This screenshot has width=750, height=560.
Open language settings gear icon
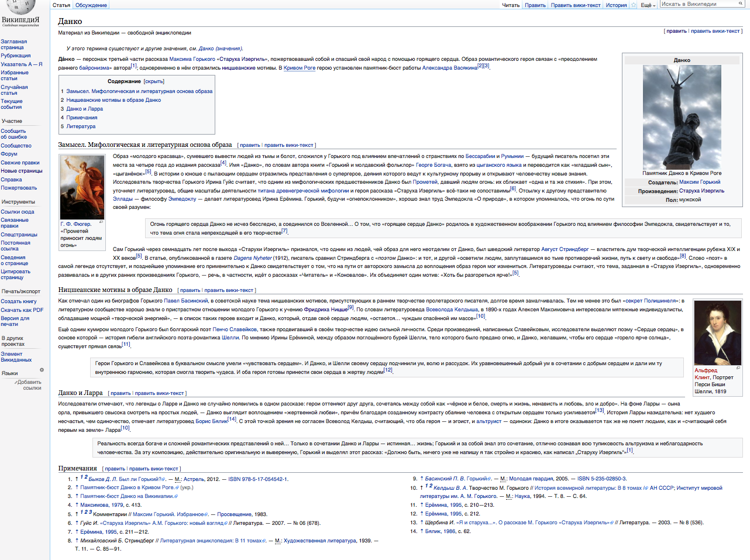coord(42,370)
